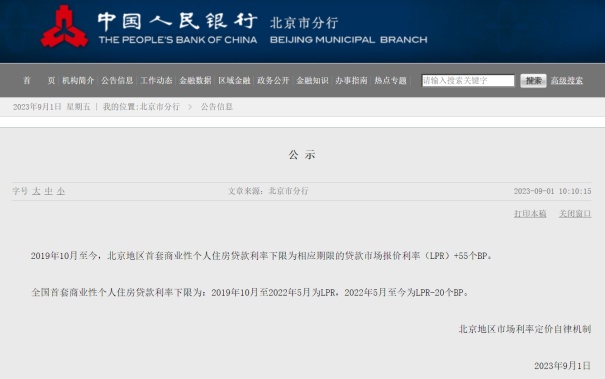Click the signature 北京地区市场利率定价自律机制
605x379 pixels.
tap(525, 329)
